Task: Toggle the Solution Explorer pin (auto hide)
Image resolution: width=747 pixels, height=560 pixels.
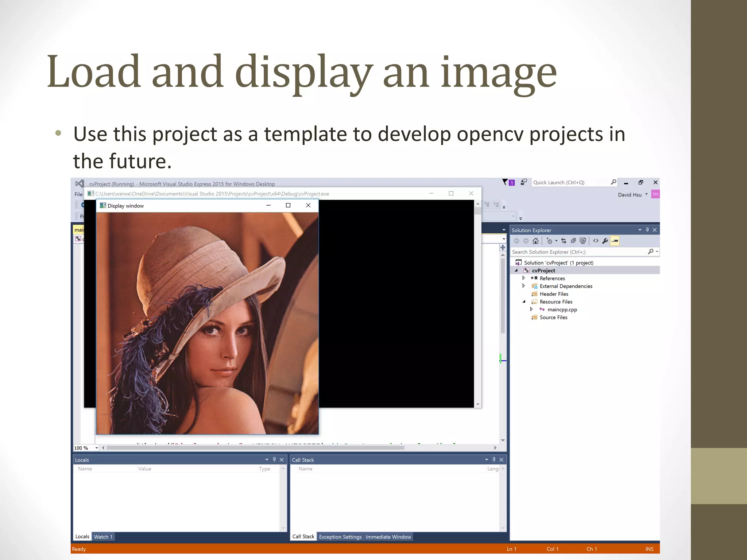Action: [647, 230]
